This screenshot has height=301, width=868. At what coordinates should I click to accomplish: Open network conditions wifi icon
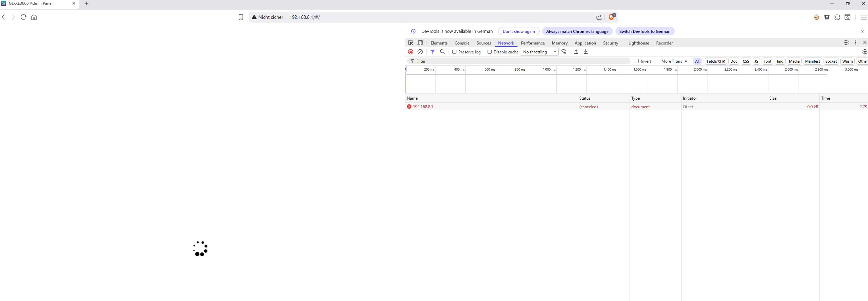pos(564,52)
